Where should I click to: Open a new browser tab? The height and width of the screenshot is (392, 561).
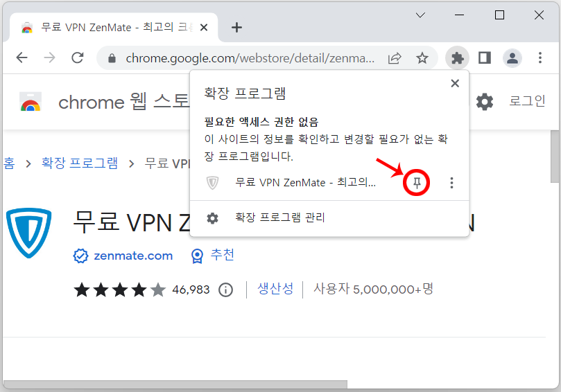(x=236, y=28)
